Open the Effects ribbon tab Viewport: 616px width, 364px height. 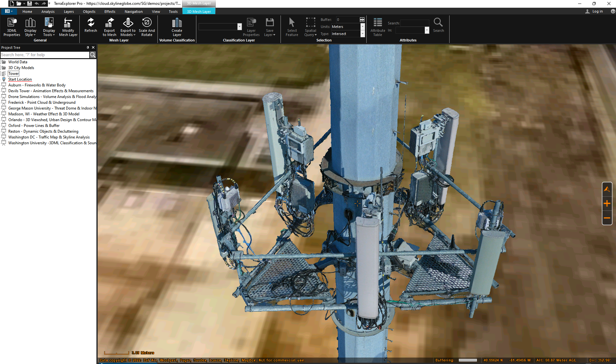click(110, 12)
